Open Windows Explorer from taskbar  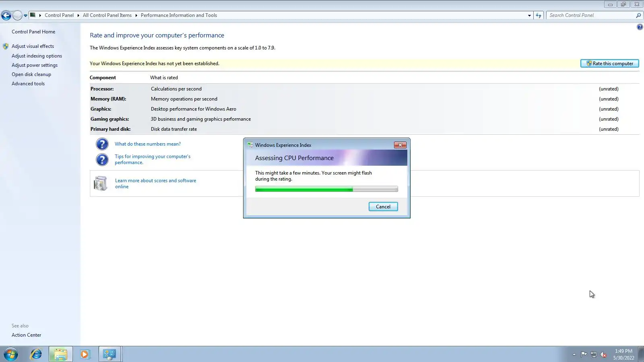[61, 354]
